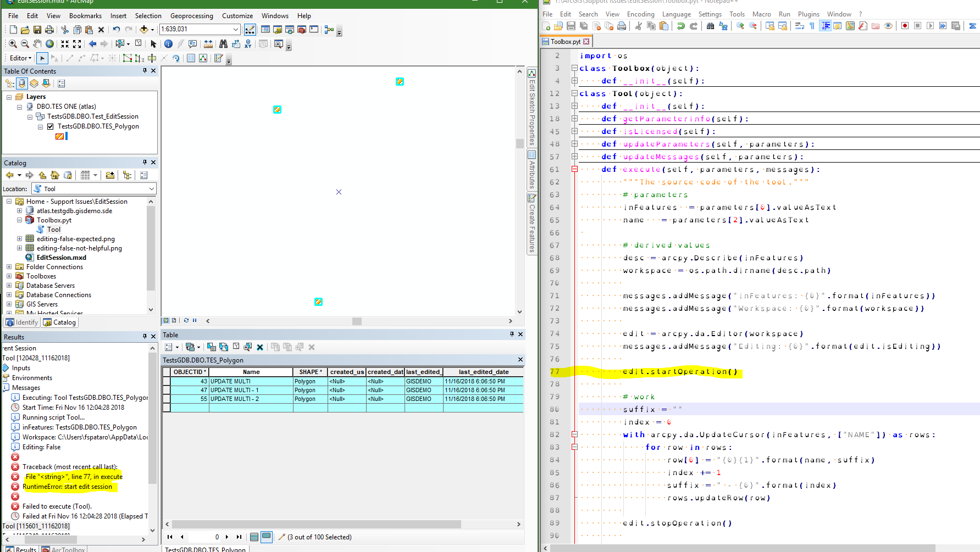The height and width of the screenshot is (552, 980).
Task: Toggle Show all records button
Action: click(x=254, y=537)
